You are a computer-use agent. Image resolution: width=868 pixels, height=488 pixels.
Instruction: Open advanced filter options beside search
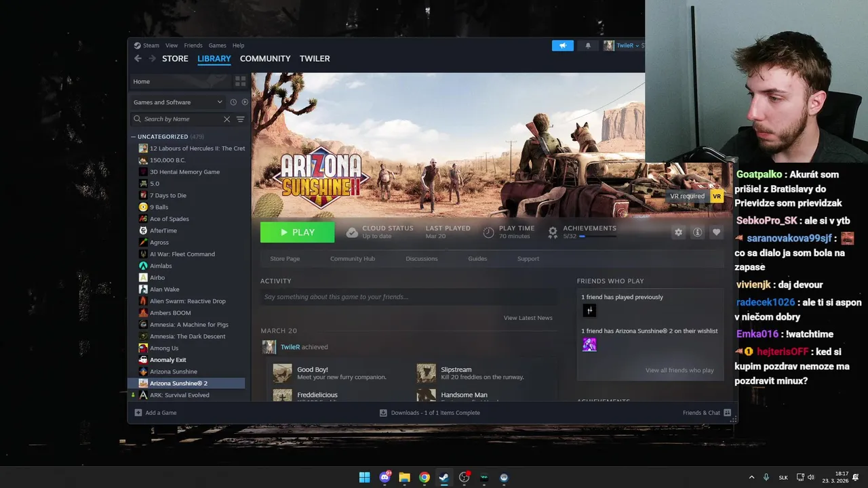tap(240, 119)
